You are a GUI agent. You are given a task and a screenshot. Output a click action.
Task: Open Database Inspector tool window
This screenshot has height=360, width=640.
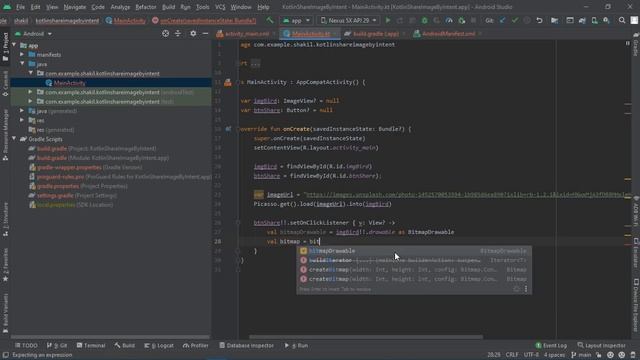(x=246, y=345)
